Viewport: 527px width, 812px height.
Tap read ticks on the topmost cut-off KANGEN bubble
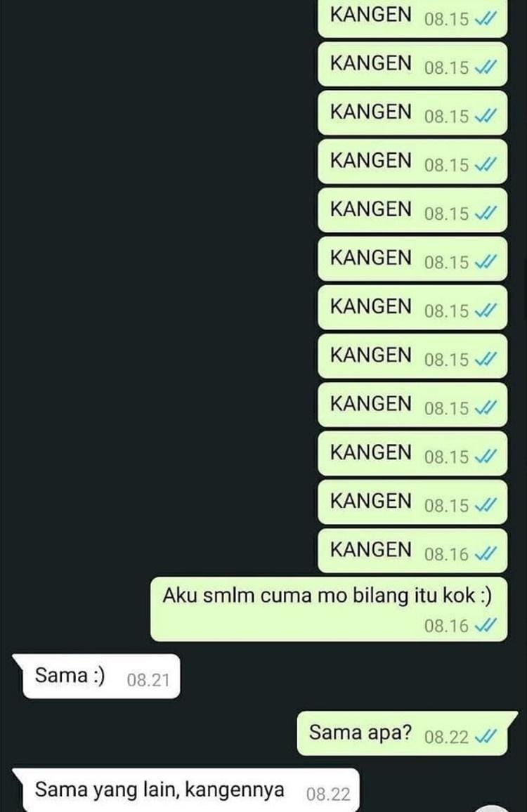click(x=486, y=19)
